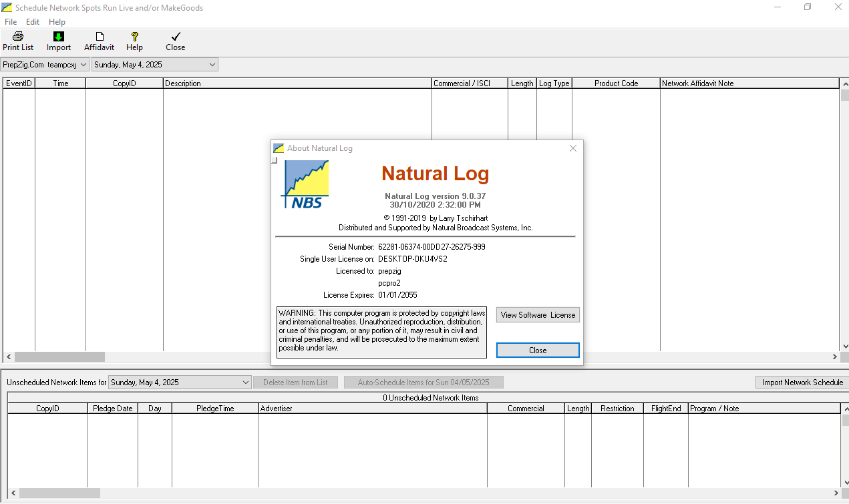Click the Advertiser column header
The width and height of the screenshot is (849, 504).
click(x=373, y=409)
